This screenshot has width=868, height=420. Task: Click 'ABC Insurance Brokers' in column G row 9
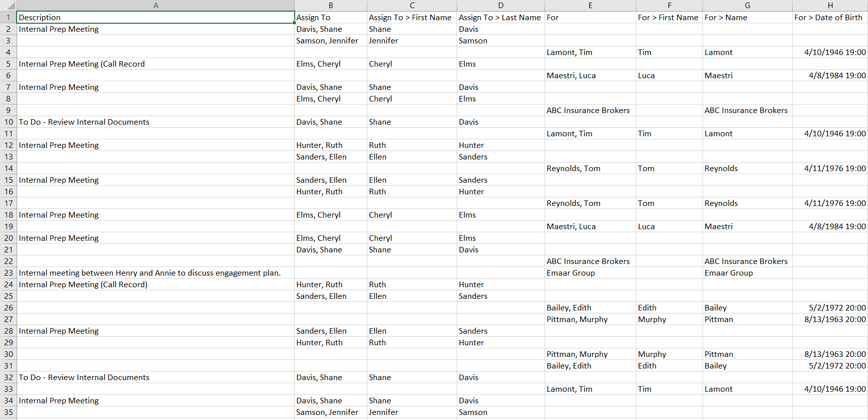tap(746, 111)
